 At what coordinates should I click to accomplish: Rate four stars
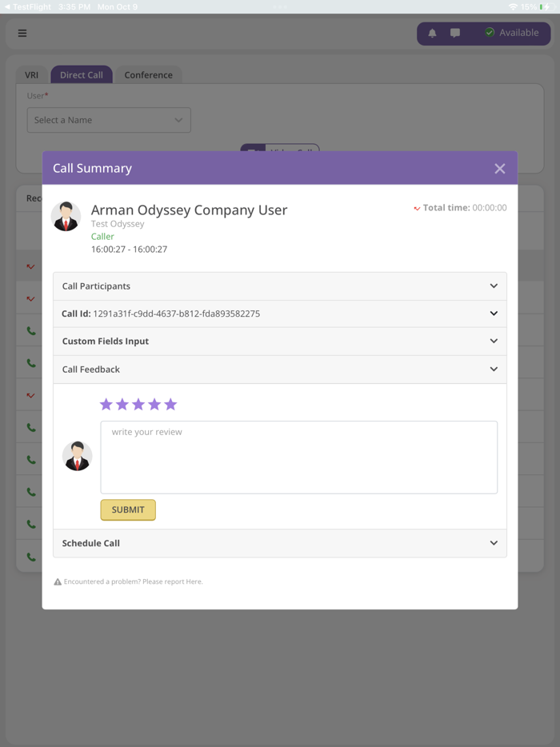(154, 405)
